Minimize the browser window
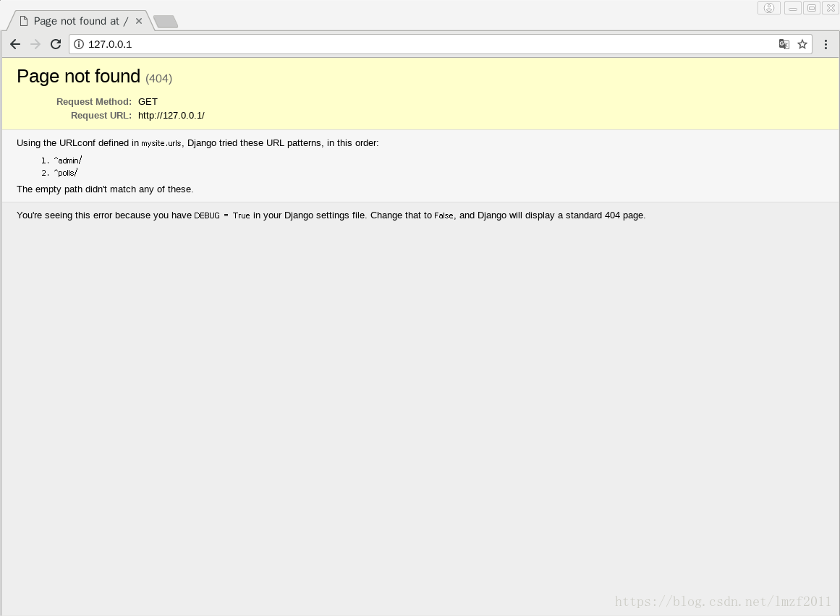The height and width of the screenshot is (616, 840). tap(793, 8)
